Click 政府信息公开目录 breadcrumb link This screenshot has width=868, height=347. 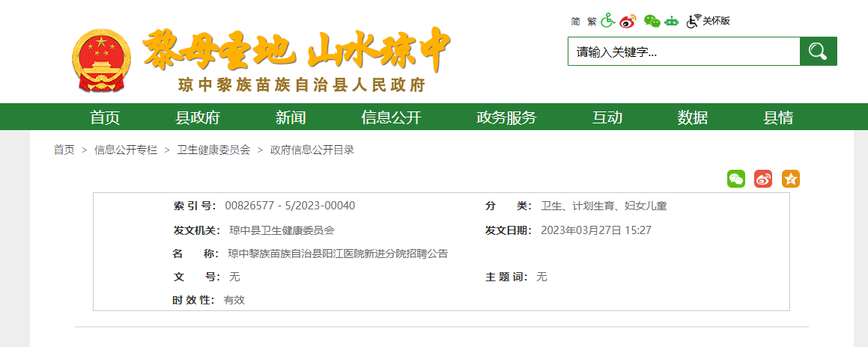coord(312,150)
